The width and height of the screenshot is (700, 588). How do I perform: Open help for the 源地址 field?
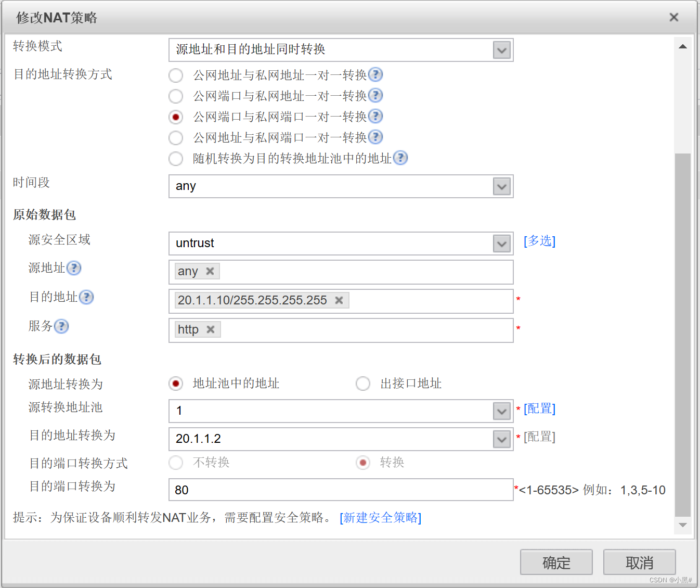pos(74,268)
